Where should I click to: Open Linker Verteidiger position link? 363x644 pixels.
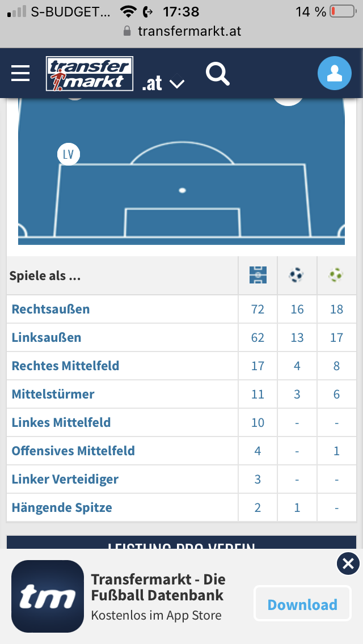click(x=65, y=480)
